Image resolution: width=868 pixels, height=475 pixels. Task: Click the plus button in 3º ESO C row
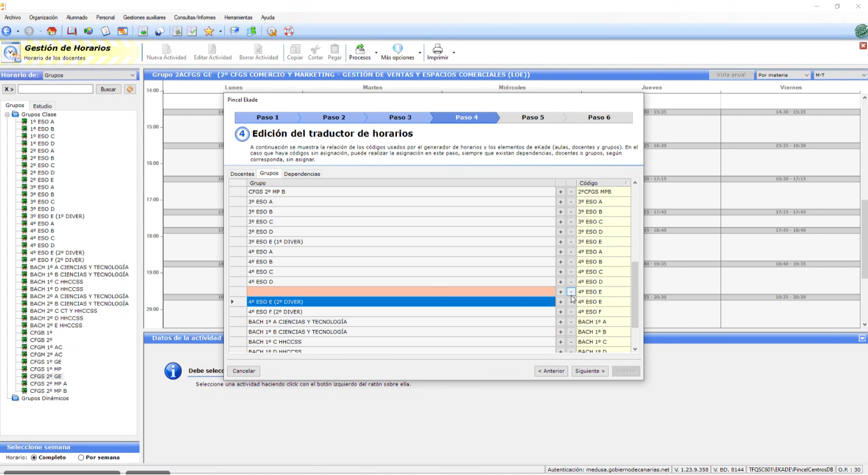pos(561,222)
